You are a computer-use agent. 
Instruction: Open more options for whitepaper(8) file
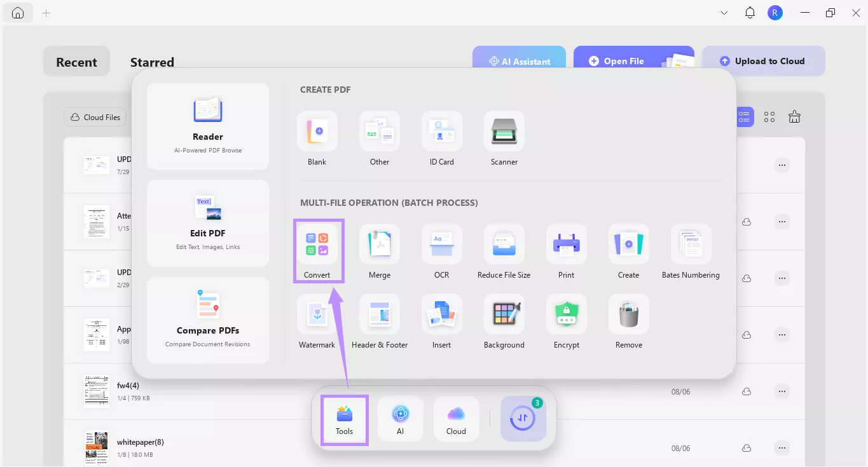click(782, 448)
